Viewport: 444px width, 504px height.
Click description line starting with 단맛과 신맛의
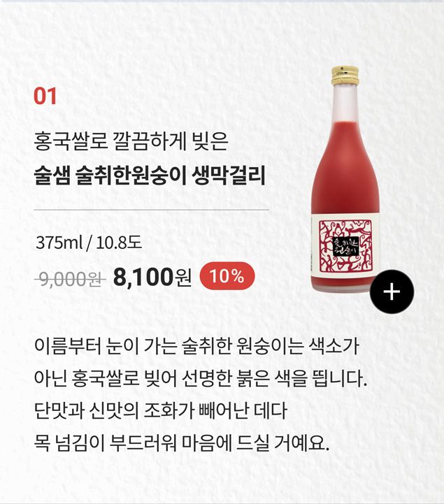click(160, 410)
